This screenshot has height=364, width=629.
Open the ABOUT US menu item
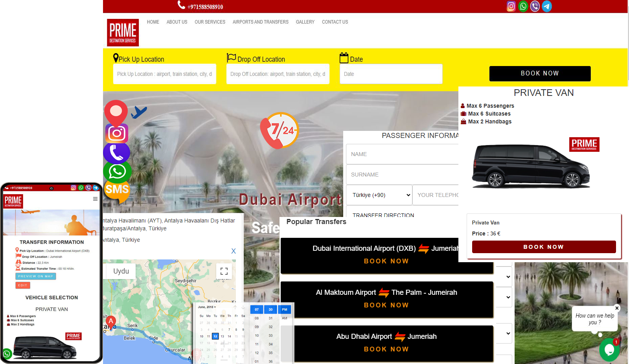[x=177, y=22]
